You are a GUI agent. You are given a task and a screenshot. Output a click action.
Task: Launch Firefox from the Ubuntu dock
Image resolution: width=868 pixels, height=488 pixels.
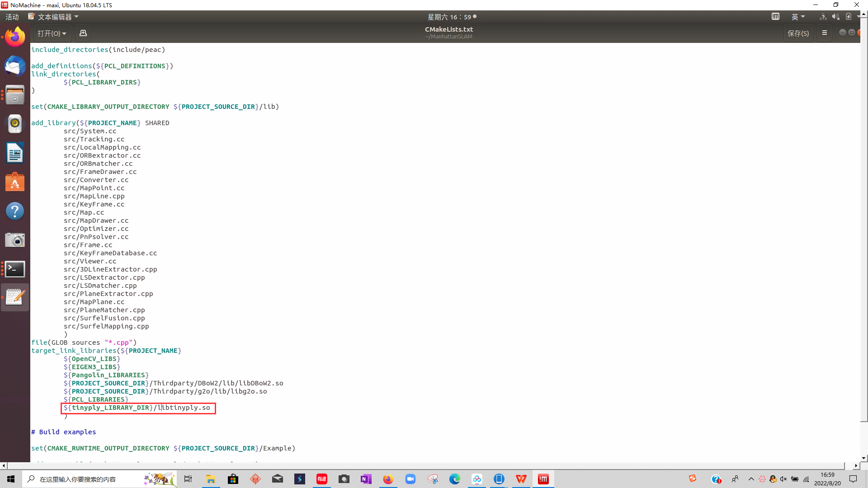coord(15,37)
